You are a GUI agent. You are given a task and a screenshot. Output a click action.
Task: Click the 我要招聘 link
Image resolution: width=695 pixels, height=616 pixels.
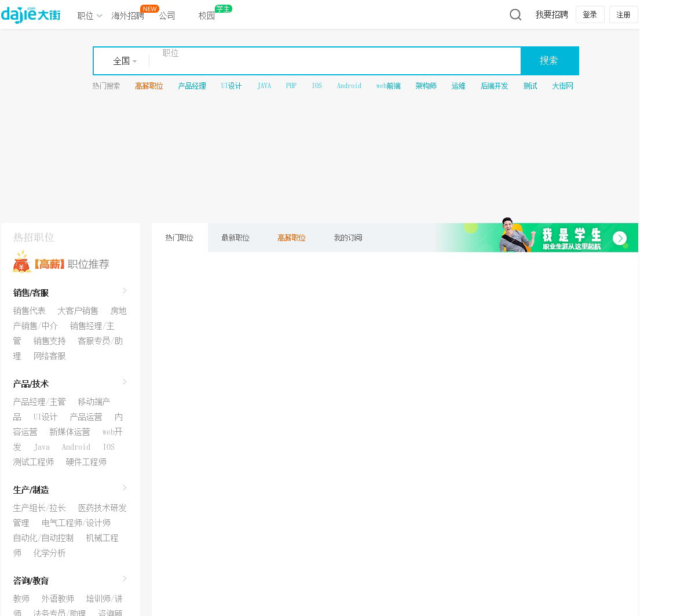(x=551, y=14)
